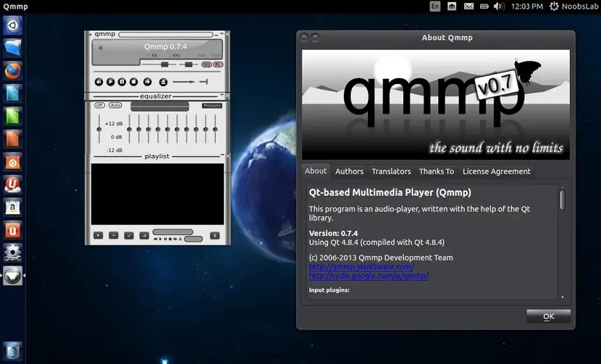Image resolution: width=601 pixels, height=364 pixels.
Task: Click the empty black playlist area
Action: coord(157,194)
